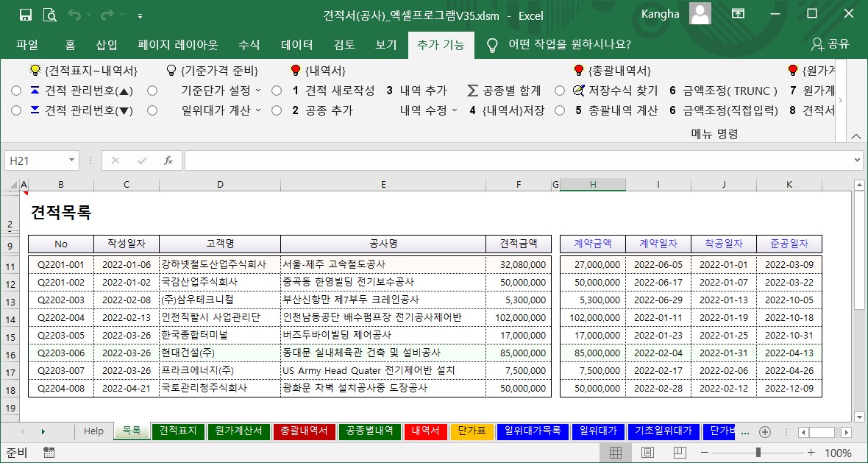Click the fx Insert Function icon

(x=168, y=160)
